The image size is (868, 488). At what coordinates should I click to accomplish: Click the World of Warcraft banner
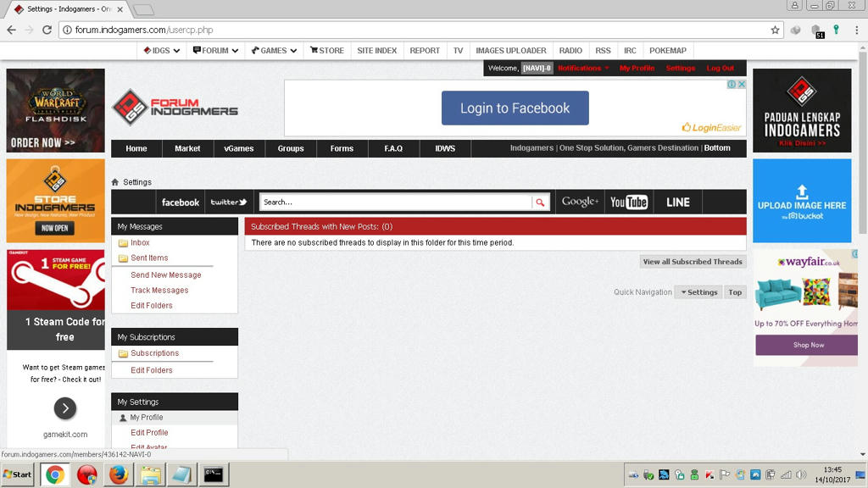[x=55, y=110]
